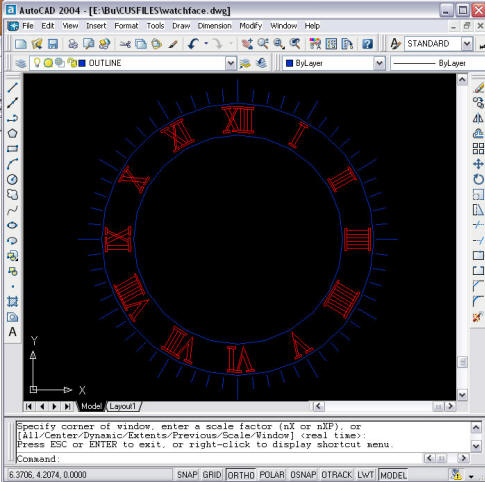The image size is (485, 482).
Task: Toggle OSNAP in status bar
Action: (303, 475)
